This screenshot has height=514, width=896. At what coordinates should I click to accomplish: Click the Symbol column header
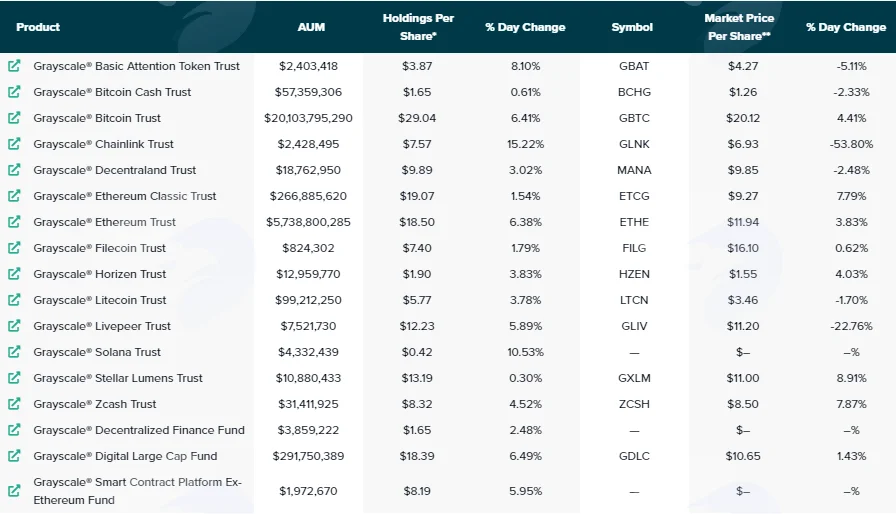pyautogui.click(x=632, y=27)
